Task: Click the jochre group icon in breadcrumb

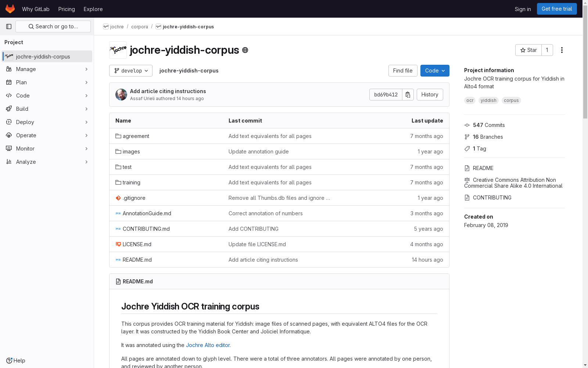Action: (x=106, y=26)
